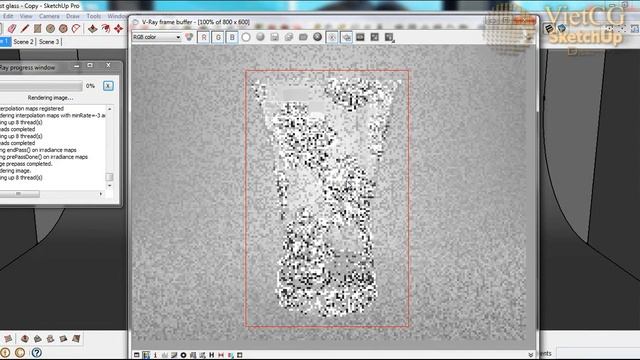This screenshot has height=360, width=640.
Task: Click the scroll right arrow in progress log
Action: coord(101,194)
